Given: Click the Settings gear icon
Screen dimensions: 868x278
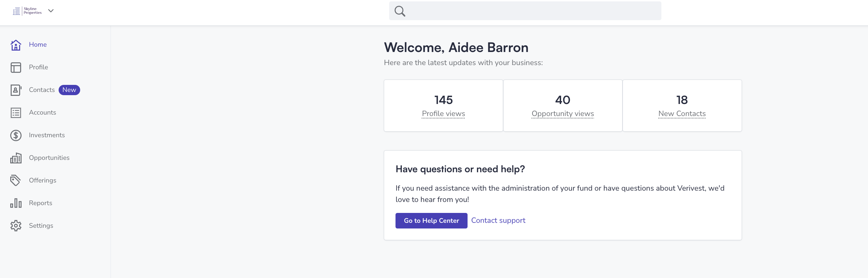Looking at the screenshot, I should pos(16,226).
